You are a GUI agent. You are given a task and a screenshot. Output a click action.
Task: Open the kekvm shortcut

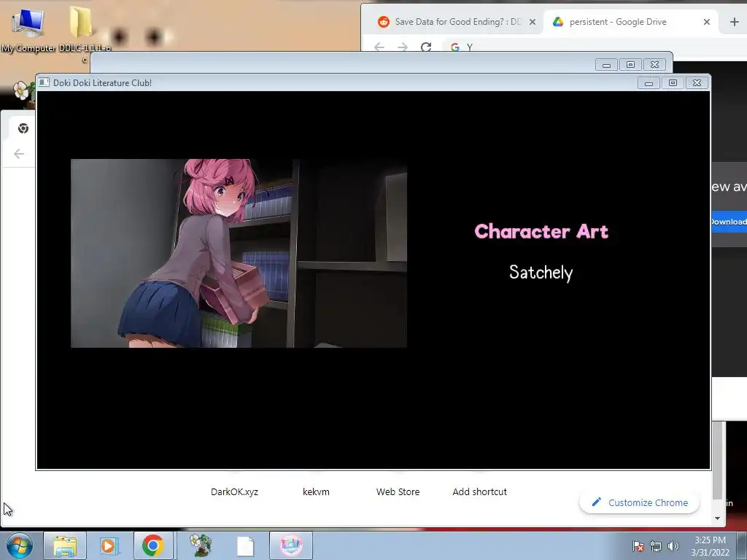click(x=316, y=492)
